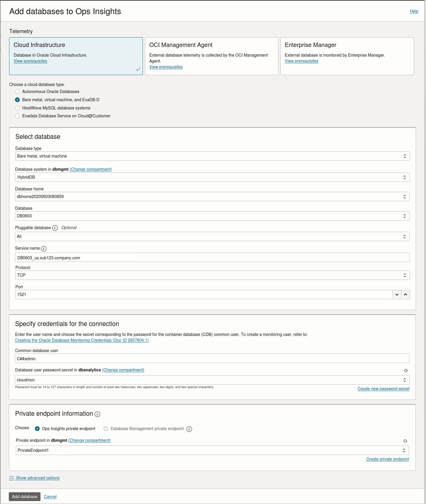Change compartment for Private endpoint

pyautogui.click(x=89, y=440)
